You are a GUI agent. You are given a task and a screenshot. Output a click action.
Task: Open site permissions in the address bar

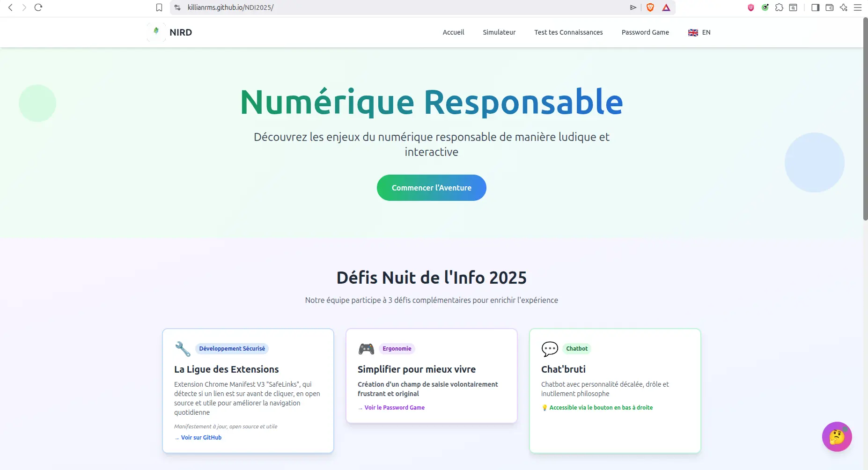(x=177, y=7)
